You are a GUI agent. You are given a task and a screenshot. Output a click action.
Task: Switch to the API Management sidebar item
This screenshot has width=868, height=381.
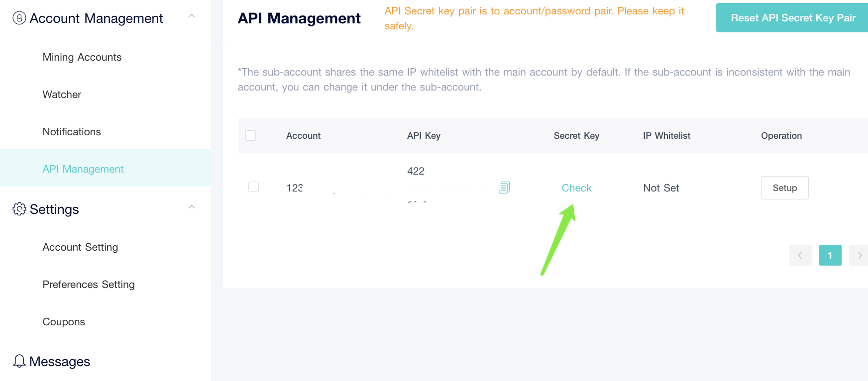[x=83, y=169]
